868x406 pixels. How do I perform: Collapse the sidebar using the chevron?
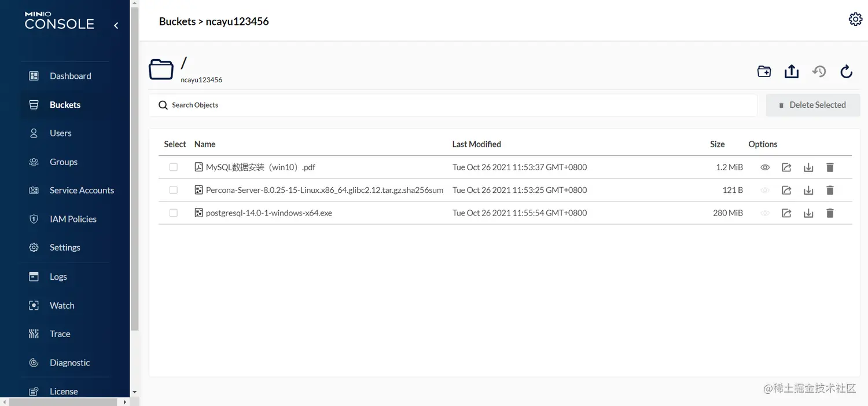[x=116, y=25]
